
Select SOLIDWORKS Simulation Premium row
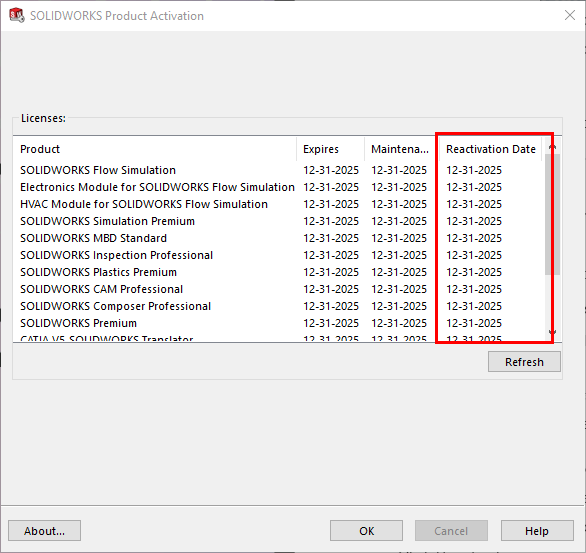tap(279, 221)
